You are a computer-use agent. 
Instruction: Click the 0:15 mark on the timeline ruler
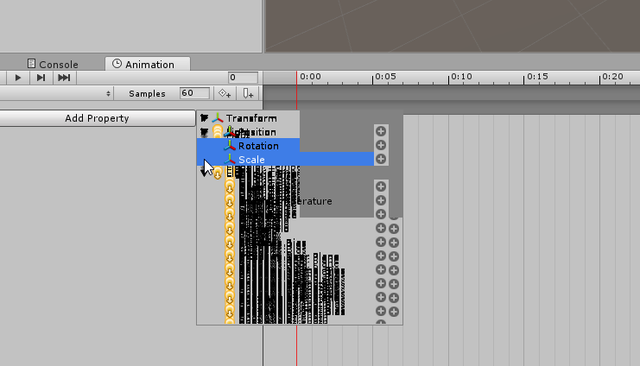tap(538, 77)
